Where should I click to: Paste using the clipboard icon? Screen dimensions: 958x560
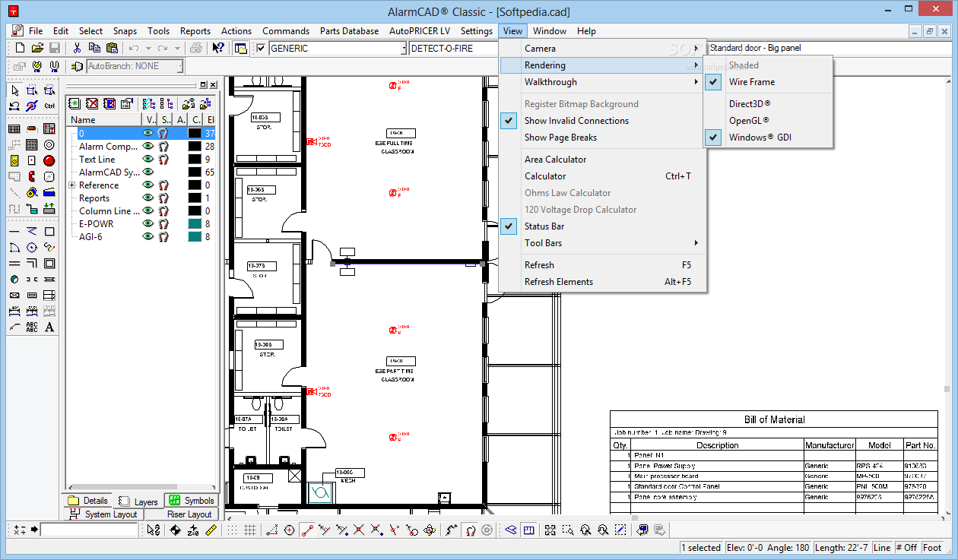pos(110,48)
